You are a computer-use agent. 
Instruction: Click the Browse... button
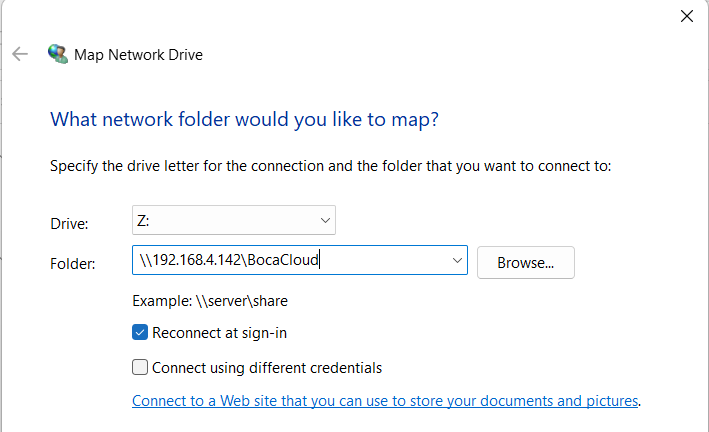tap(525, 262)
